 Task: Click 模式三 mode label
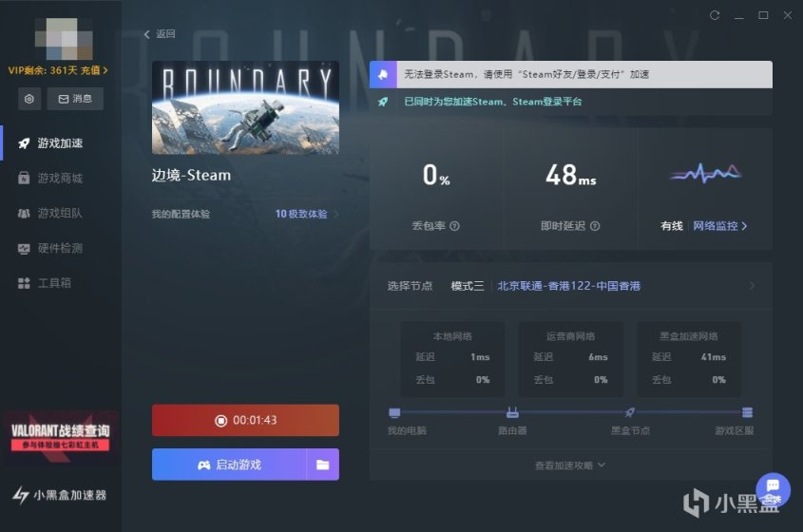point(467,286)
